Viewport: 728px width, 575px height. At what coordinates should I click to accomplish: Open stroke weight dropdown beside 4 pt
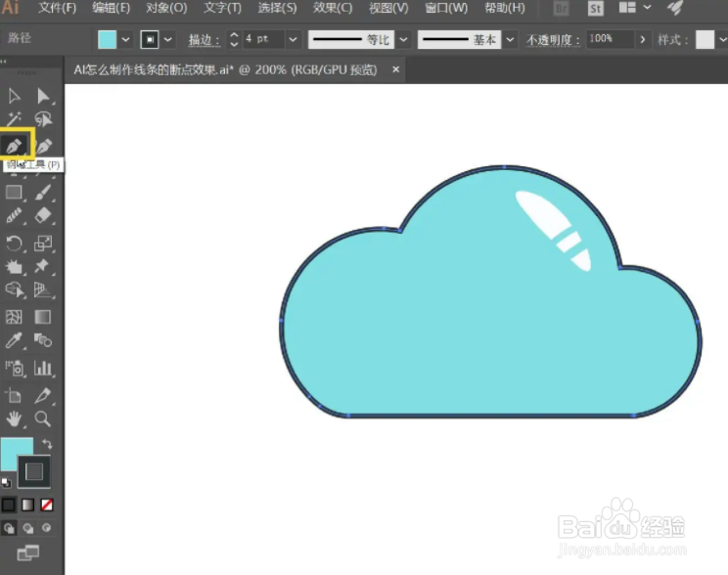click(293, 40)
